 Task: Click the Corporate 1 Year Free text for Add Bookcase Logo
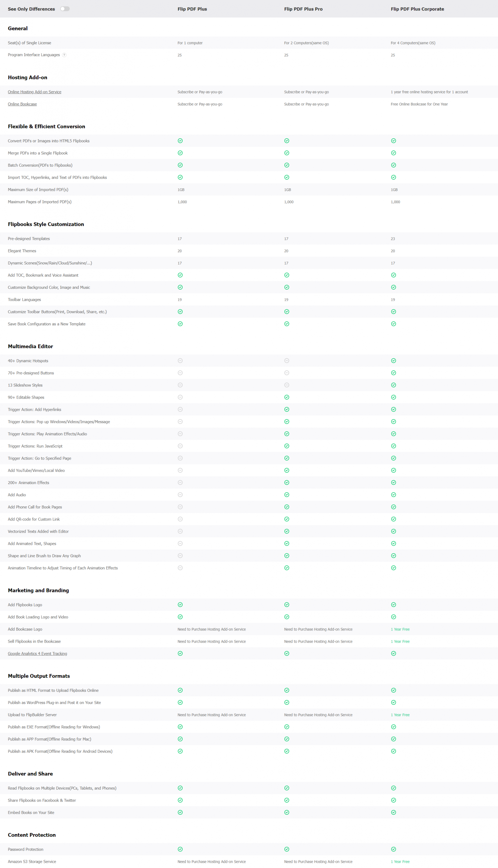[x=400, y=630]
